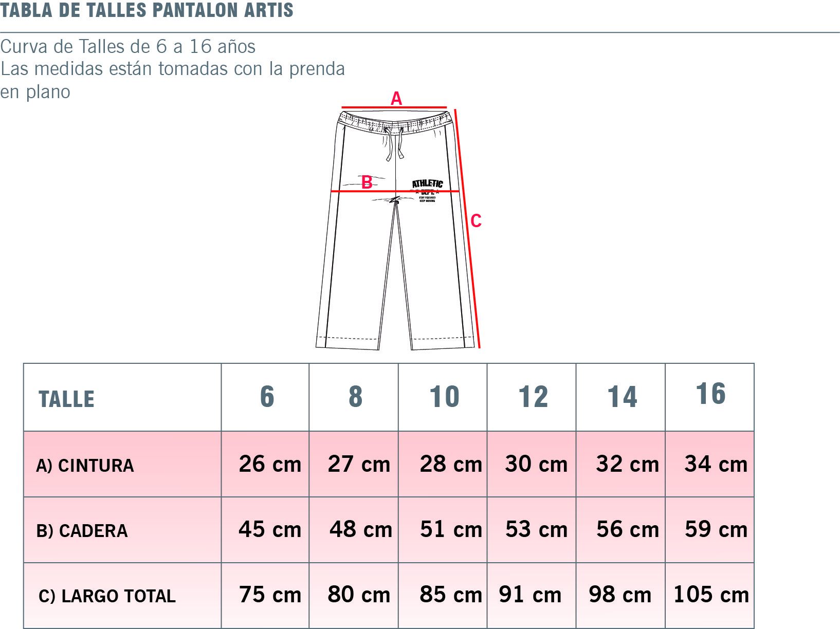Click the red letter B hip marker
The image size is (840, 629).
tap(367, 182)
